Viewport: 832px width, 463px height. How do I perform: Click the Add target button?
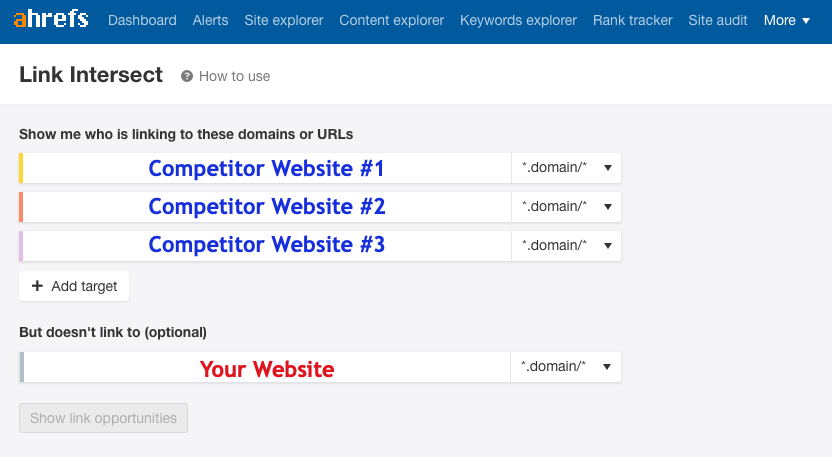coord(74,286)
